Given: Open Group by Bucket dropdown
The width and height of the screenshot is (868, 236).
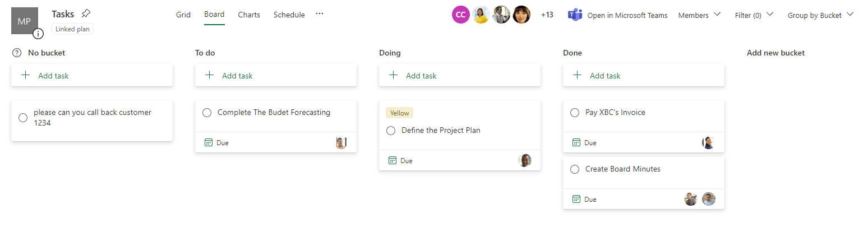Looking at the screenshot, I should (x=820, y=15).
